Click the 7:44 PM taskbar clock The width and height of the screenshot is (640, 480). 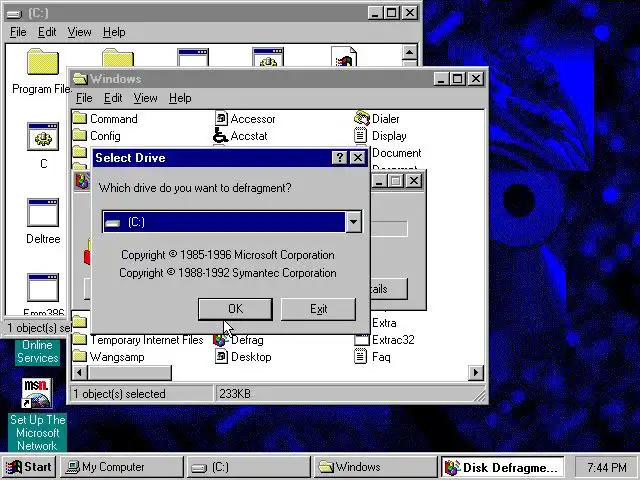pos(607,467)
